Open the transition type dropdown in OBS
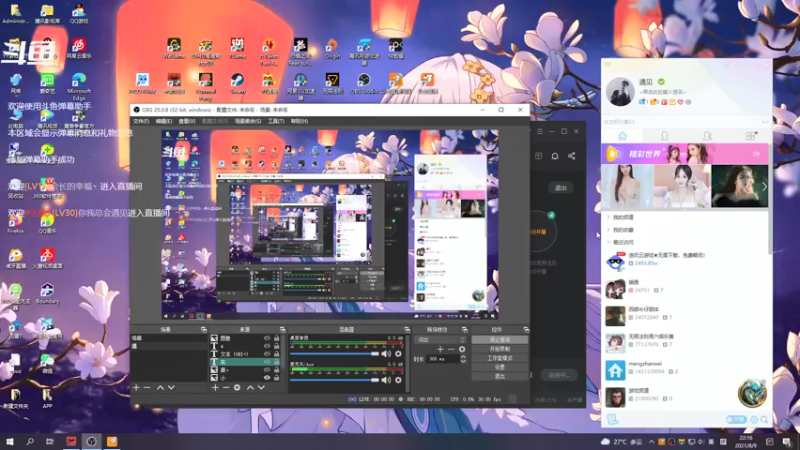 click(x=441, y=340)
